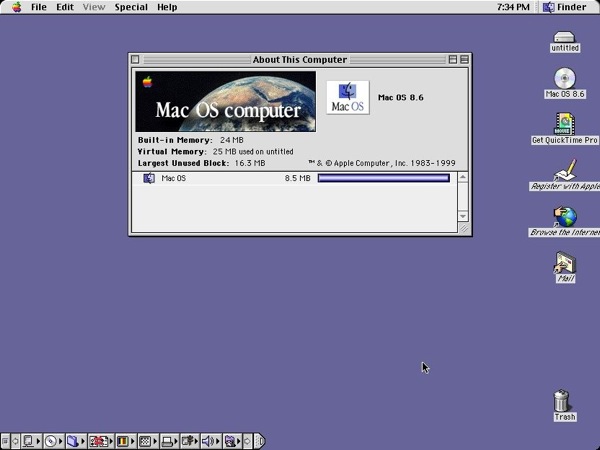Click the control strip left scroll arrow
Screen dimensions: 600x450
[16, 441]
